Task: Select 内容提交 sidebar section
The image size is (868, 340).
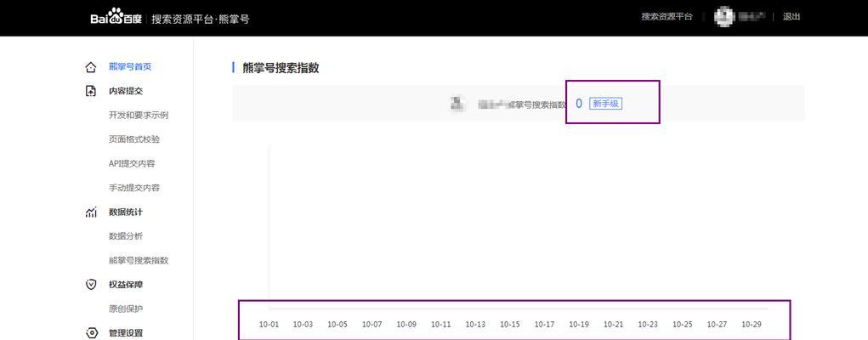Action: 126,91
